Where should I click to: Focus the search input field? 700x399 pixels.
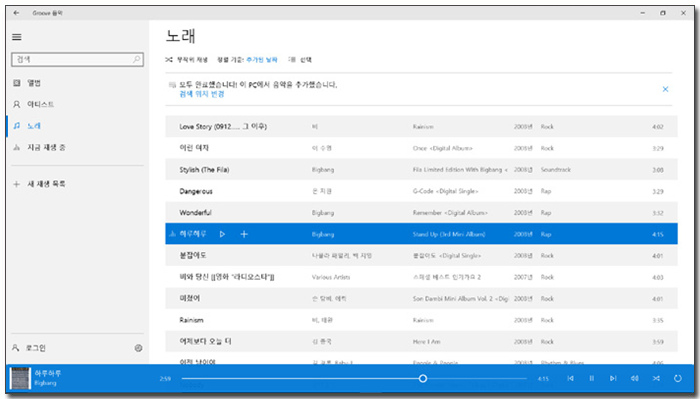click(77, 59)
